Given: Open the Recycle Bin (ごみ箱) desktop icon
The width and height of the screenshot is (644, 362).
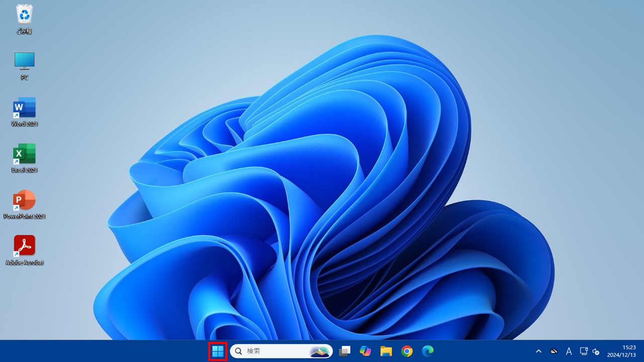Looking at the screenshot, I should [x=24, y=19].
